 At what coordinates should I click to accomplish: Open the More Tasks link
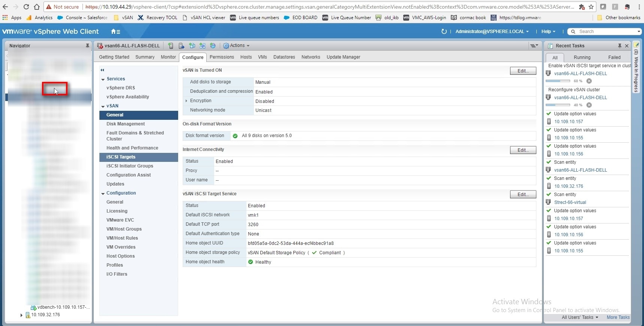point(618,317)
